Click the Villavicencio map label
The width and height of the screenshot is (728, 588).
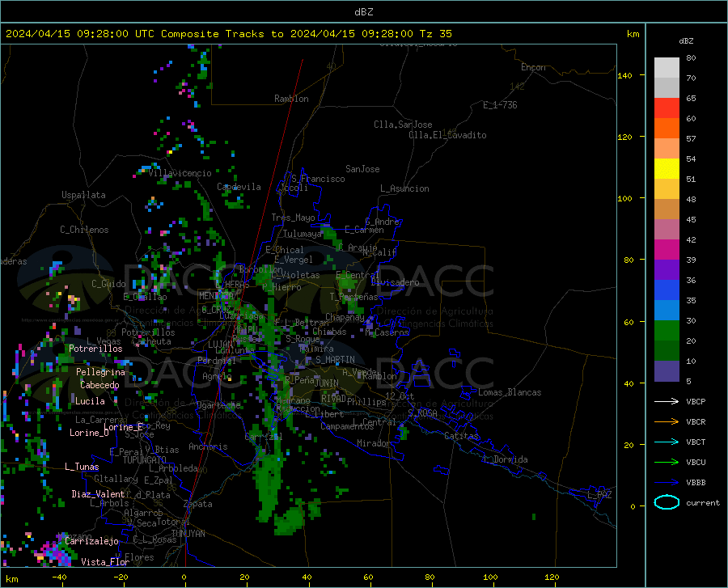180,173
